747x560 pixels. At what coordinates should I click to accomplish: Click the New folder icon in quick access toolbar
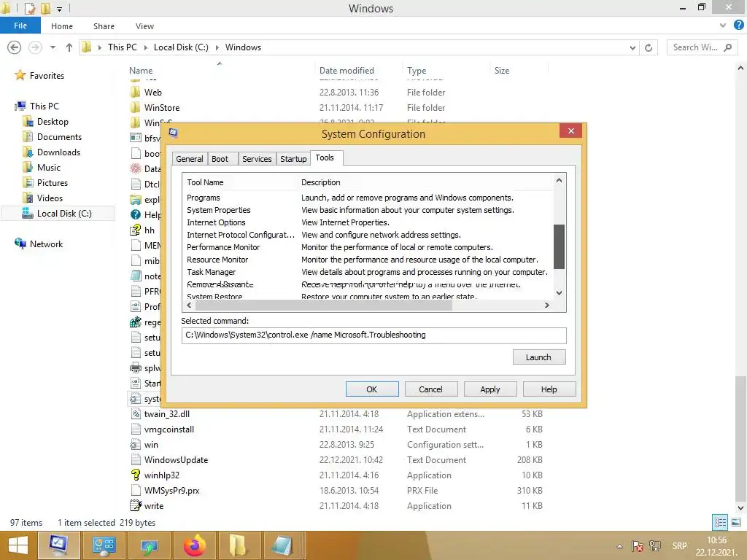45,8
